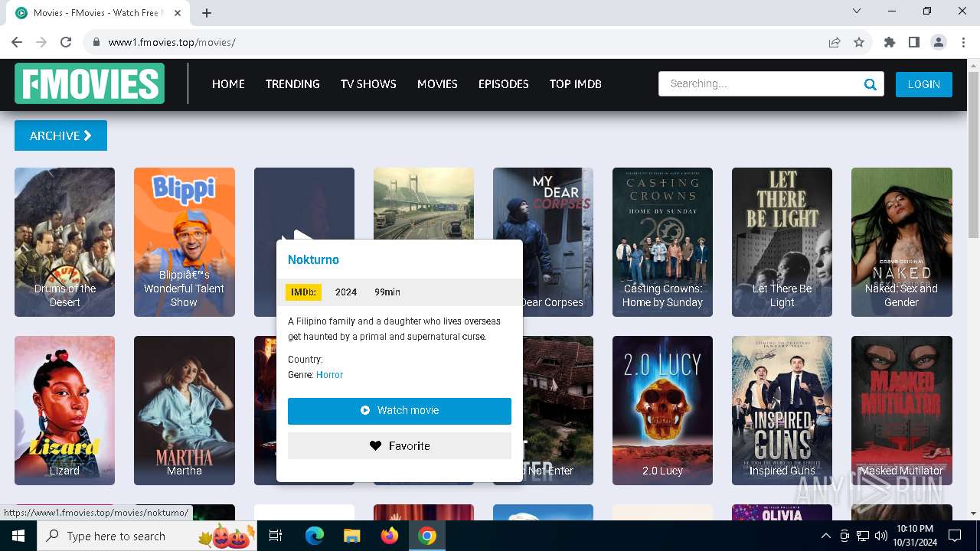Click the page scrollbar down arrow
Image resolution: width=980 pixels, height=551 pixels.
[973, 514]
